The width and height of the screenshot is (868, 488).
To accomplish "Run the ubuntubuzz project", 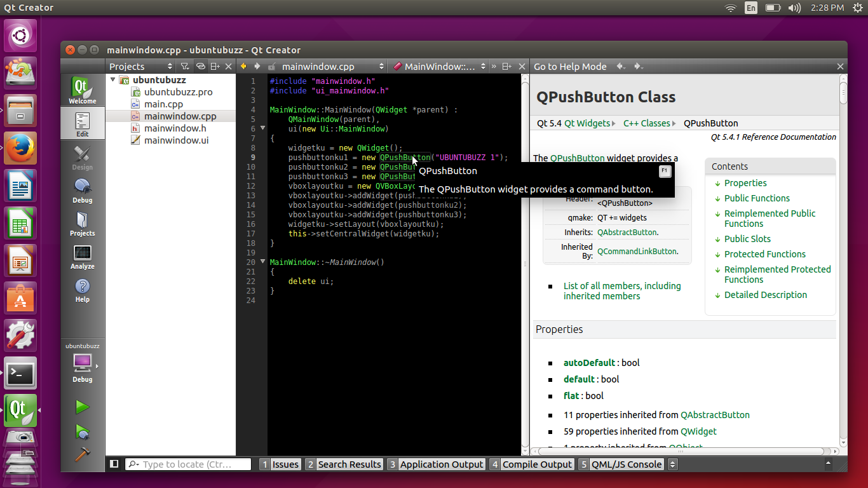I will [82, 407].
